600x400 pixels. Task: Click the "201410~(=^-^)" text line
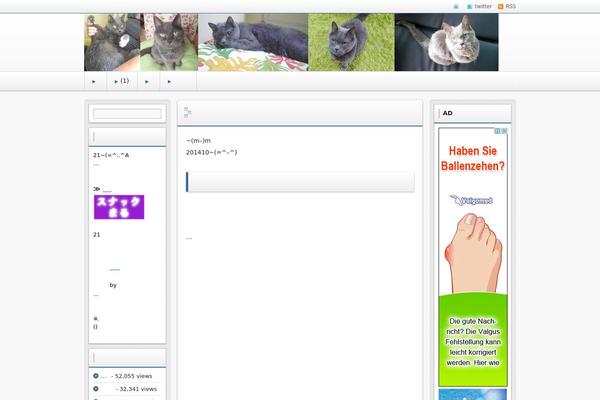(x=212, y=152)
